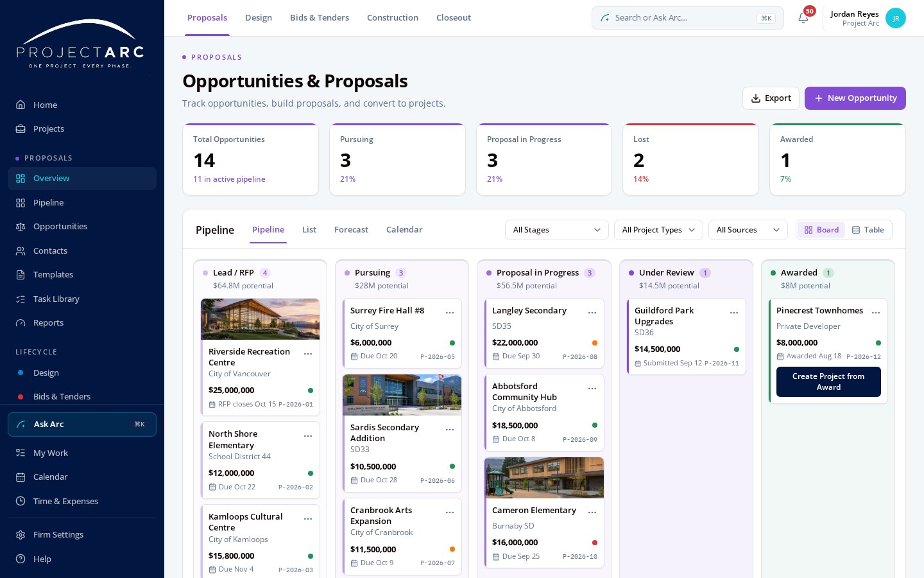Open Templates in sidebar
The image size is (924, 578).
82,274
